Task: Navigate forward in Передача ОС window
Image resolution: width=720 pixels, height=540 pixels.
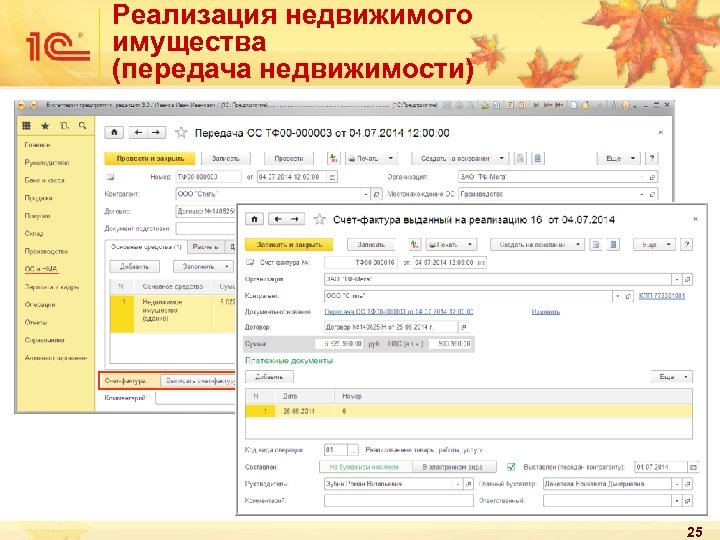Action: (x=156, y=133)
